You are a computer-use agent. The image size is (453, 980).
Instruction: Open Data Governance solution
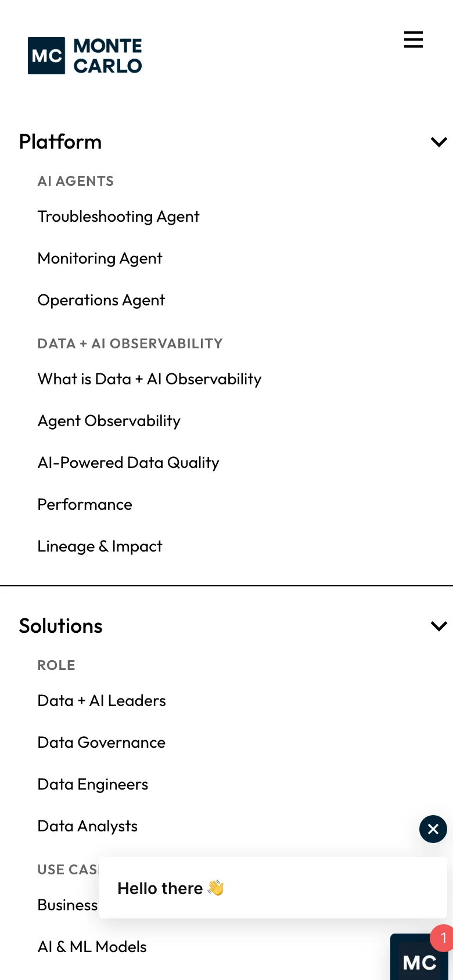[102, 743]
